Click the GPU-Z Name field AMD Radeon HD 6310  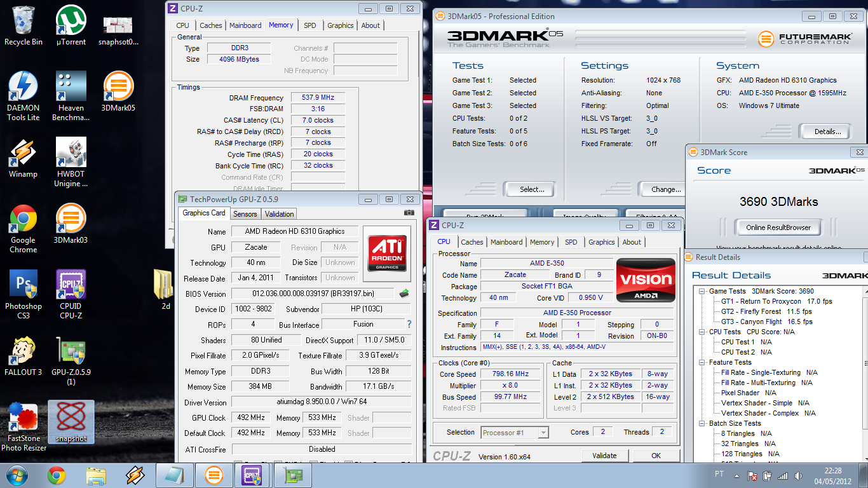click(x=295, y=231)
